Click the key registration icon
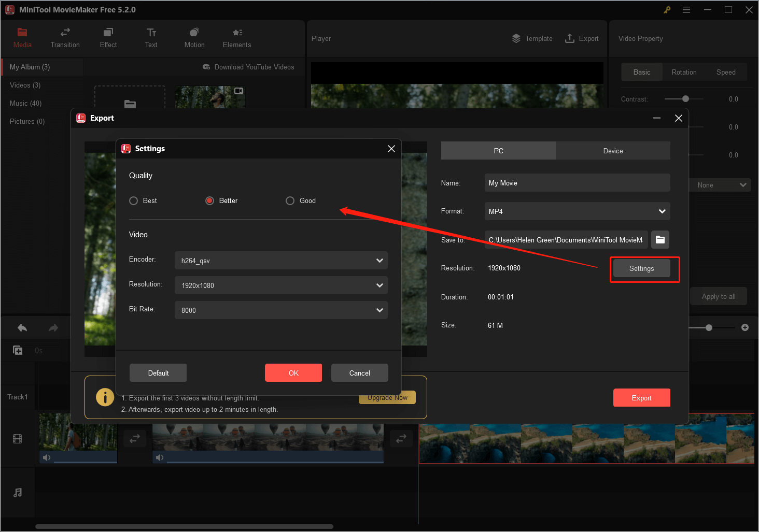 pos(667,10)
